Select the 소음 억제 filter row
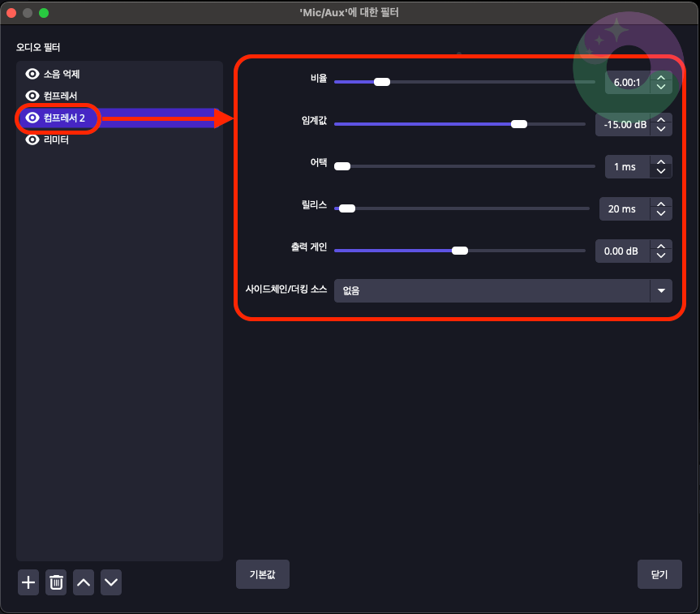The height and width of the screenshot is (614, 700). pos(119,74)
